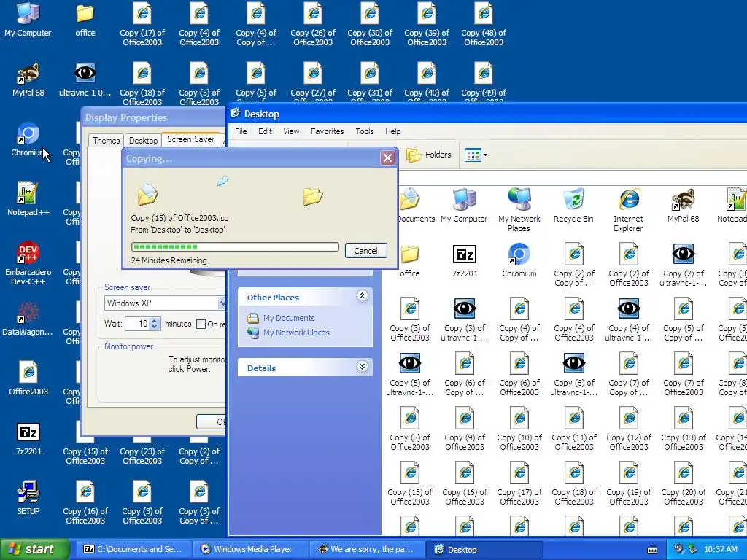The width and height of the screenshot is (747, 560).
Task: Open the Edit menu
Action: (265, 131)
